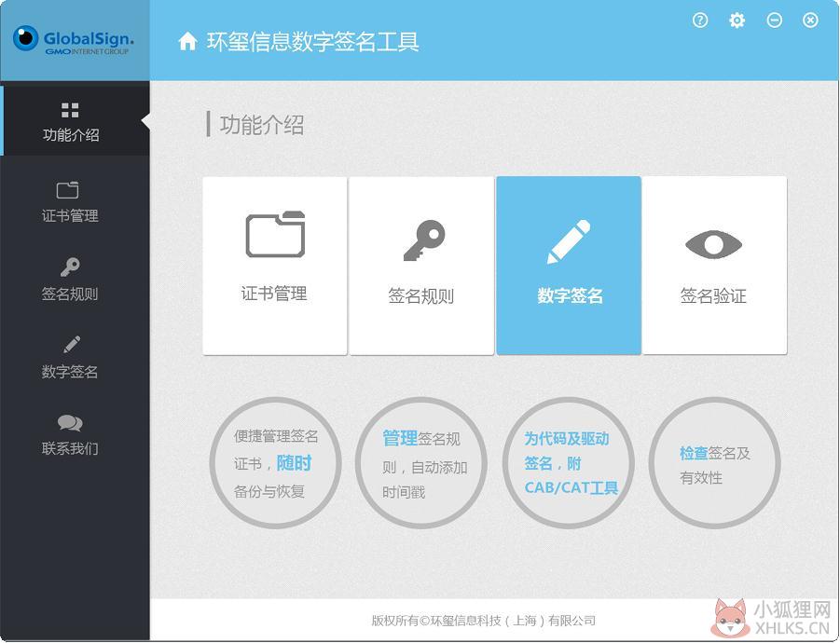Click the circle with 检查签名及有效性
Screen dimensions: 840x643
(715, 462)
